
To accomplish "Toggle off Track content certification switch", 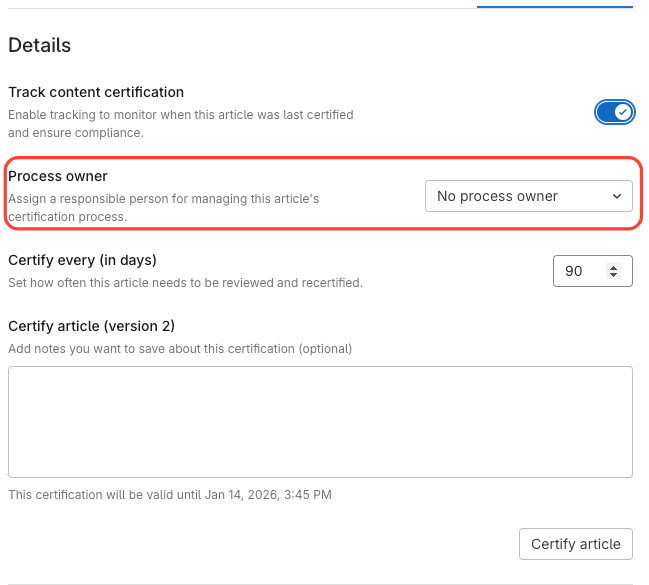I will [x=613, y=111].
